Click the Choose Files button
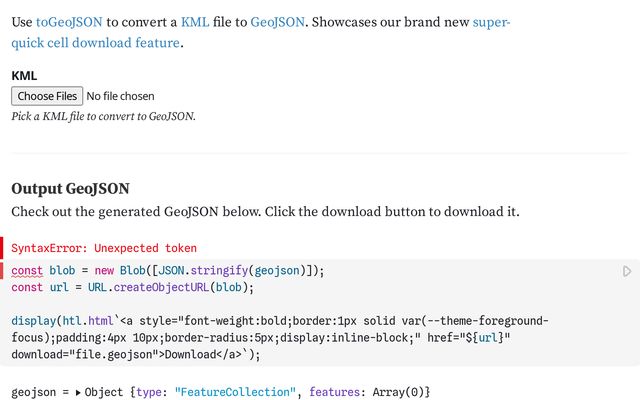This screenshot has height=400, width=640. 47,96
